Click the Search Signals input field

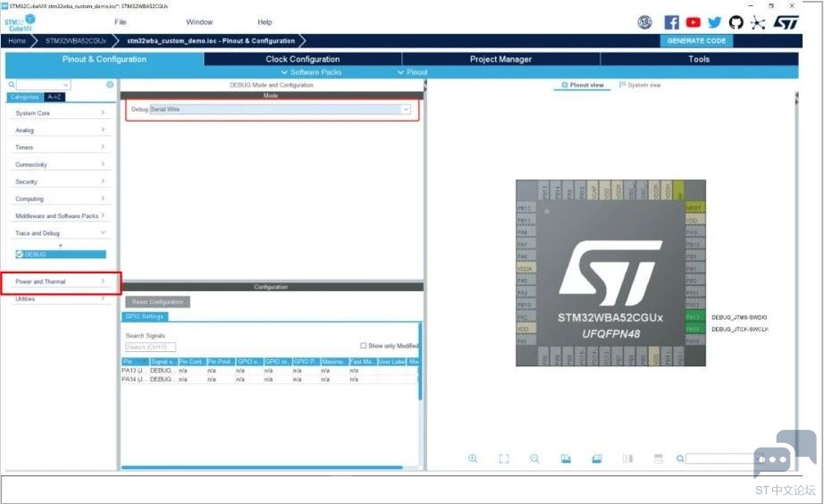tap(150, 347)
